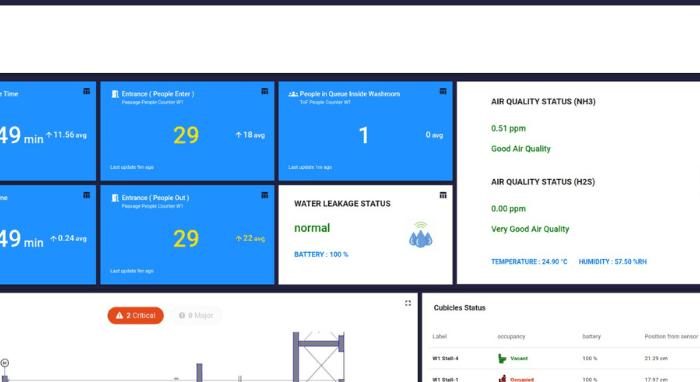Click Position from sensor column header

[671, 336]
